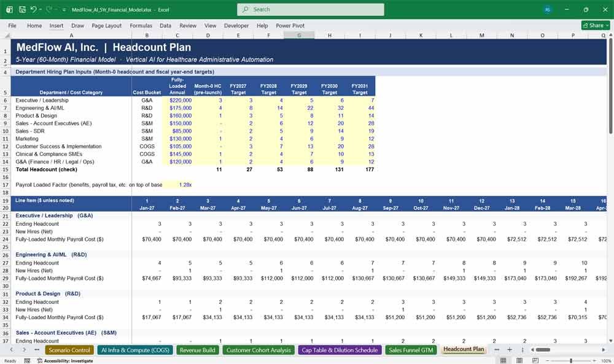Viewport: 614px width, 364px height.
Task: Click horizontal scrollbar right arrow
Action: 604,349
